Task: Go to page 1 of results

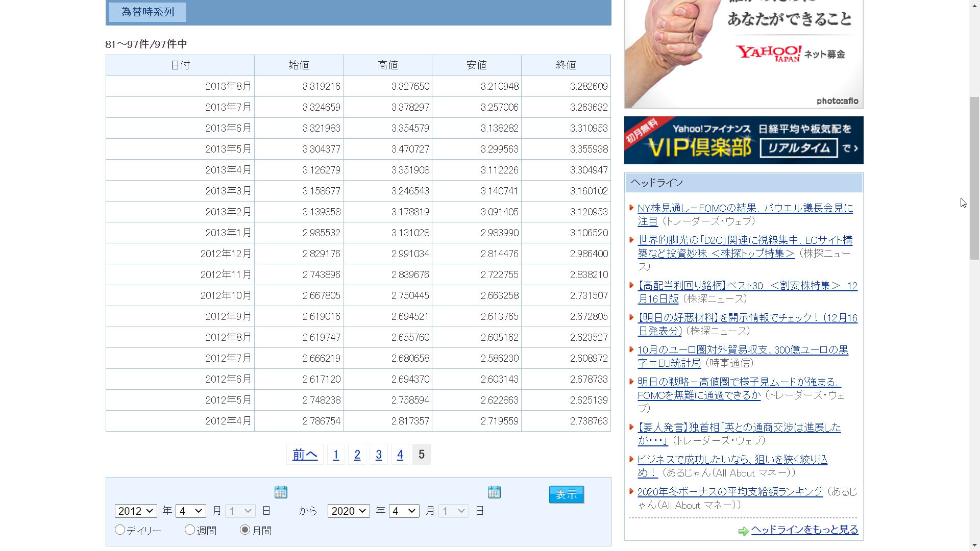Action: (x=336, y=455)
